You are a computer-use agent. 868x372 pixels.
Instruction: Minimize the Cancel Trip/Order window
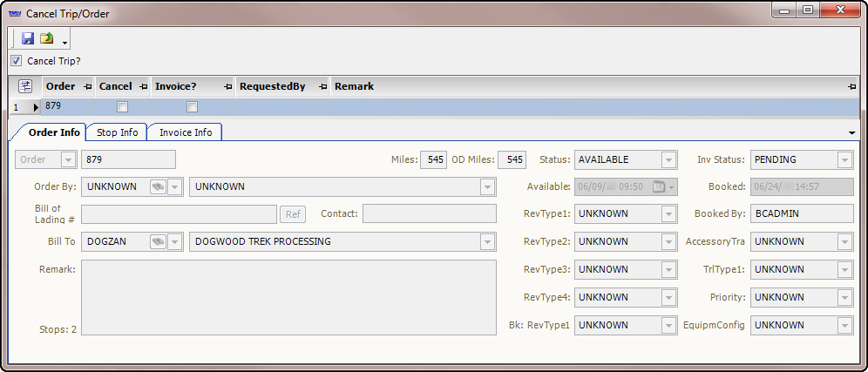point(783,10)
